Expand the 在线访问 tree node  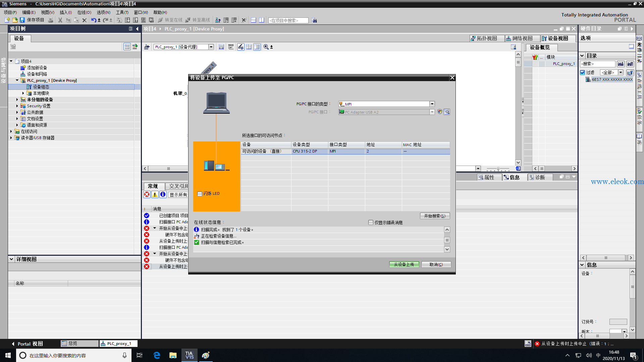point(11,131)
